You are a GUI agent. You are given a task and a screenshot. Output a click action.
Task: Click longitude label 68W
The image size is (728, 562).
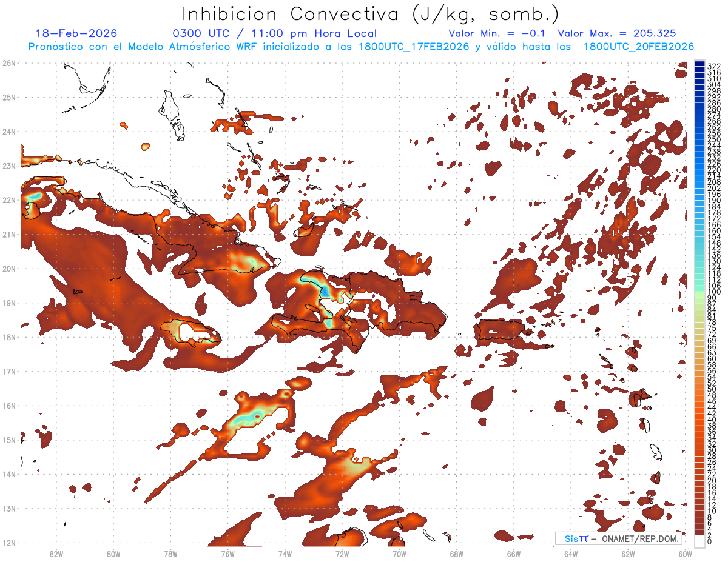[x=456, y=554]
